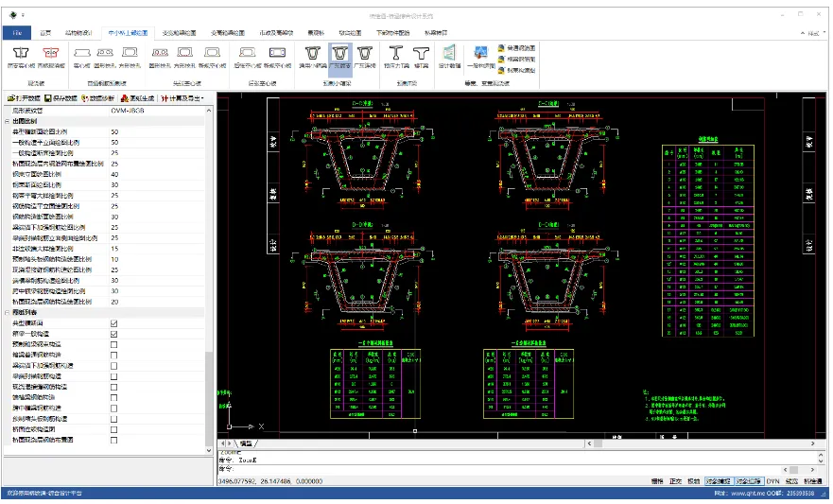
Task: Click the 一键出图 one-click drawing icon
Action: pos(481,57)
